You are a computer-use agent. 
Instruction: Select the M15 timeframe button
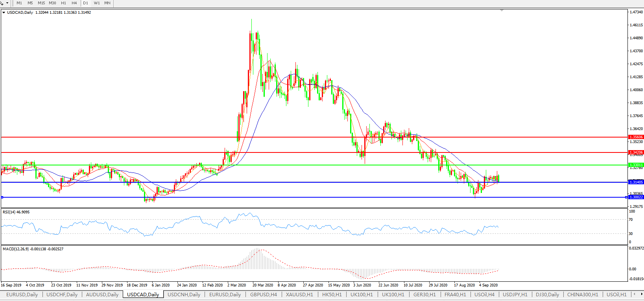(x=41, y=3)
